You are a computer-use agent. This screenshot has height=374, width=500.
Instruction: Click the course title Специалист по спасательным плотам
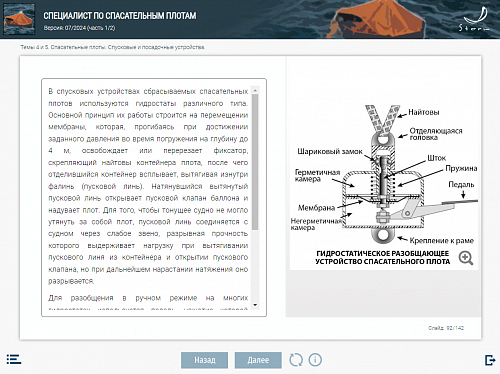120,16
